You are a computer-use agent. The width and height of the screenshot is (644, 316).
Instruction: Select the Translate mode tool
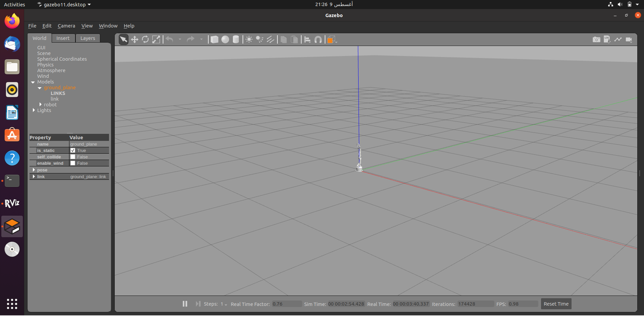(135, 39)
